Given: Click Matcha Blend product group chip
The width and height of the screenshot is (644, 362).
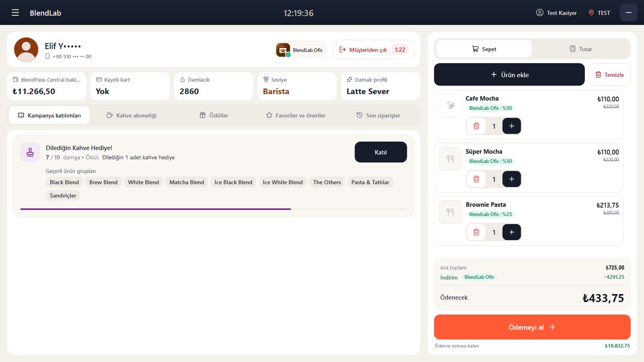Looking at the screenshot, I should coord(187,182).
